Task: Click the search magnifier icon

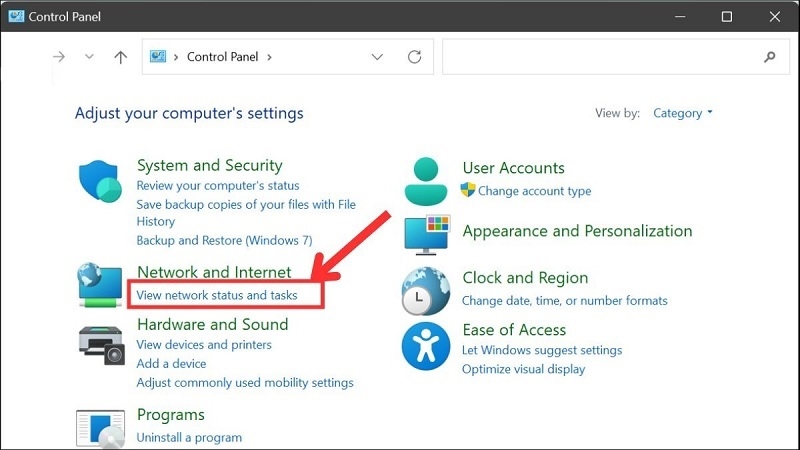Action: (769, 57)
